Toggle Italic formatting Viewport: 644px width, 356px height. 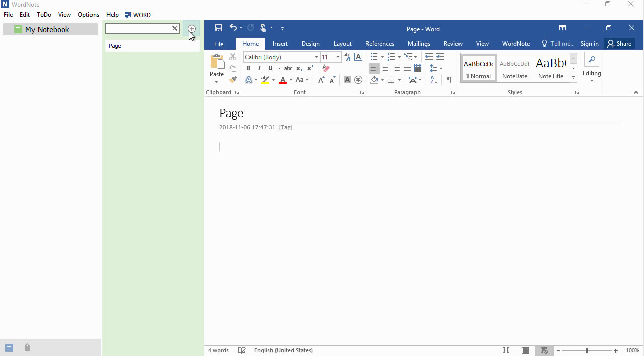259,68
